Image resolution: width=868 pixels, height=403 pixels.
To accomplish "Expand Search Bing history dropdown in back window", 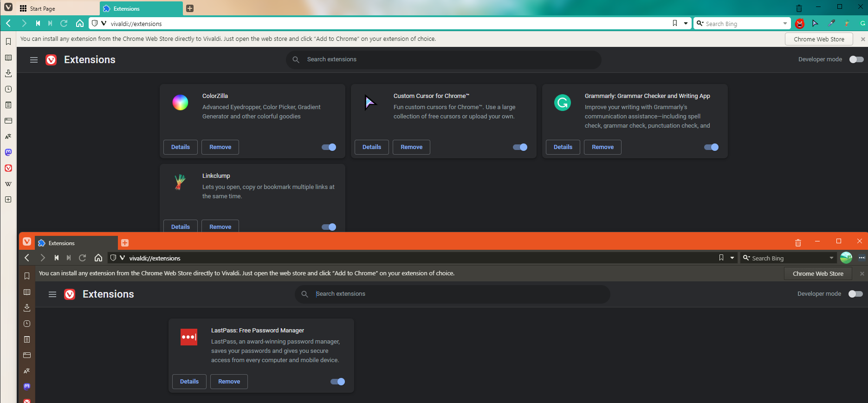I will (x=785, y=23).
